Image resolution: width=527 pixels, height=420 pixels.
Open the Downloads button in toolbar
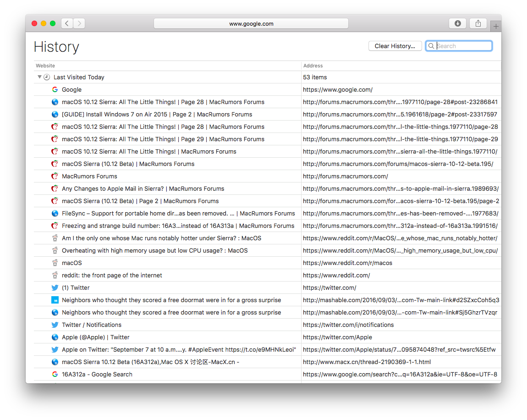coord(457,23)
